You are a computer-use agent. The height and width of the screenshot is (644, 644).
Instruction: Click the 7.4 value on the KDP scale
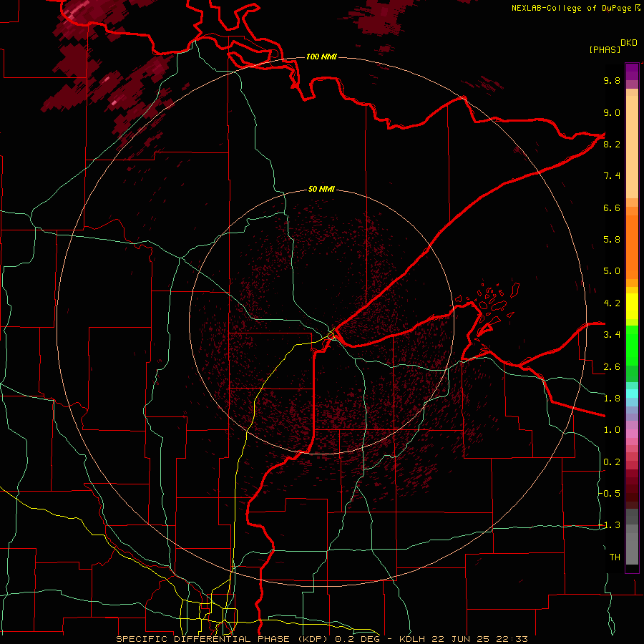pyautogui.click(x=612, y=176)
